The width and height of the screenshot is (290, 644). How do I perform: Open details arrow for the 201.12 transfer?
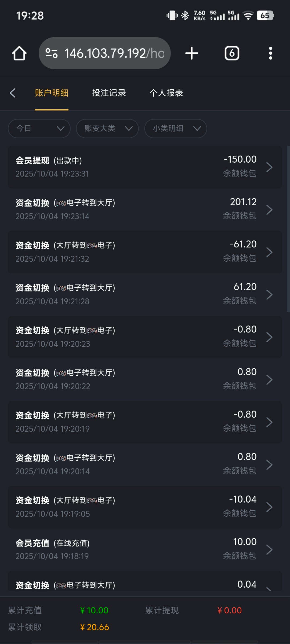[x=269, y=210]
